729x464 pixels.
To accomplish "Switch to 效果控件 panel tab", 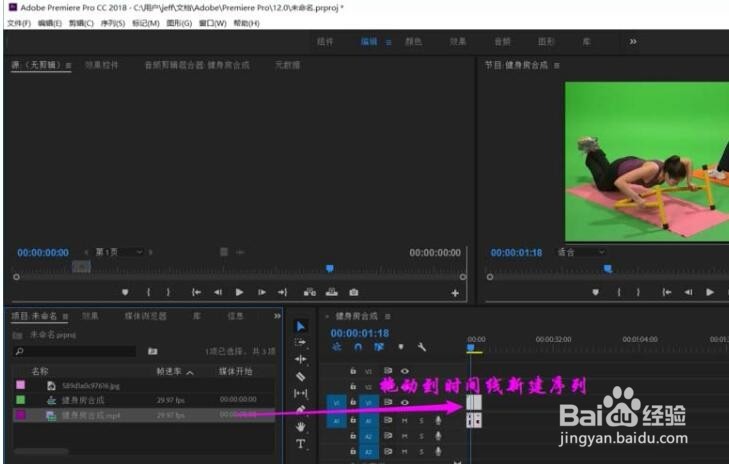I will tap(101, 65).
